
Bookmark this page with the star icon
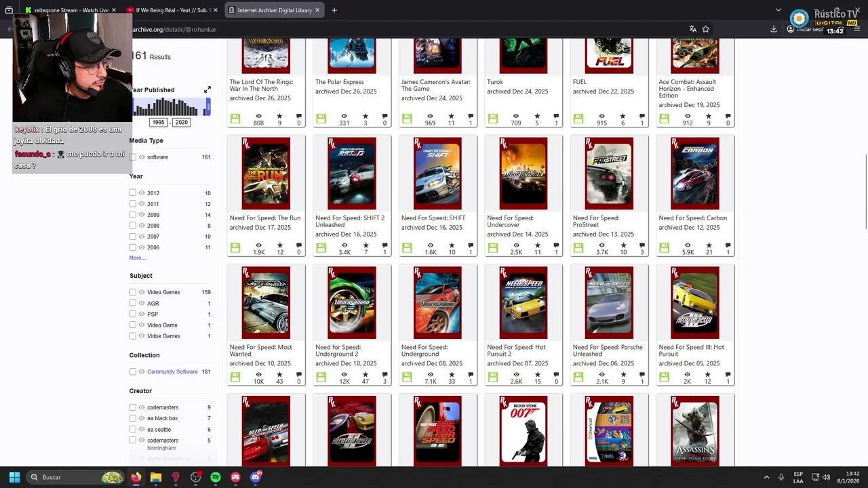click(706, 29)
